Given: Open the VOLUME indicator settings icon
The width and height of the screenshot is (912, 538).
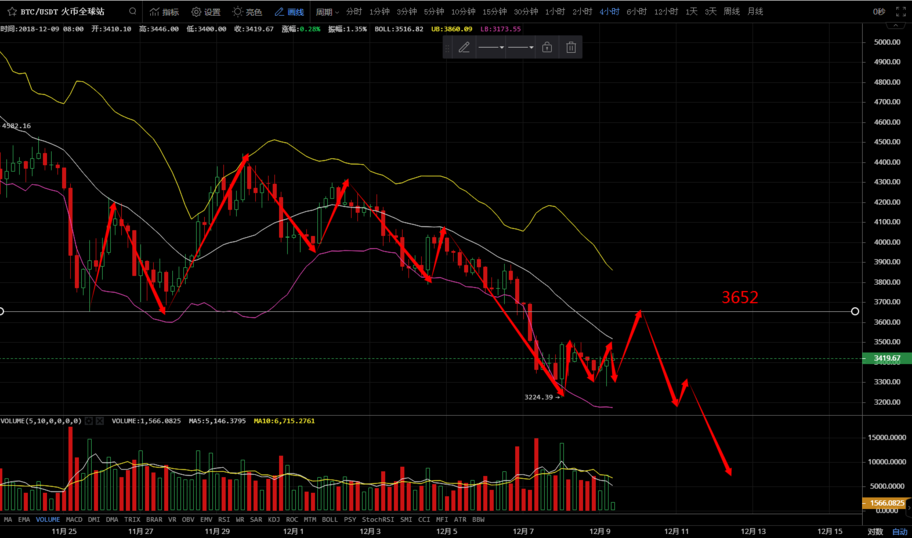Looking at the screenshot, I should tap(89, 421).
